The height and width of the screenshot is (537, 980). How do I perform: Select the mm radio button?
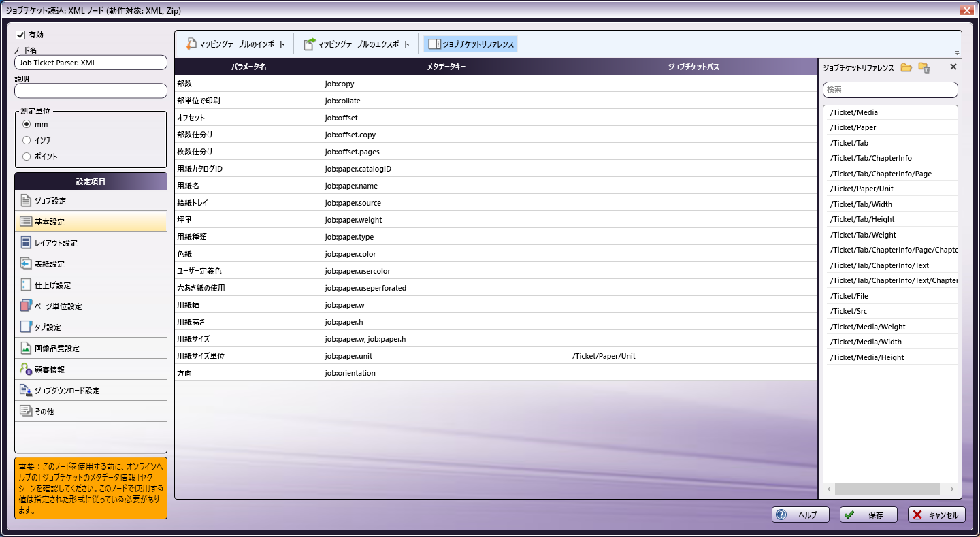pos(27,124)
